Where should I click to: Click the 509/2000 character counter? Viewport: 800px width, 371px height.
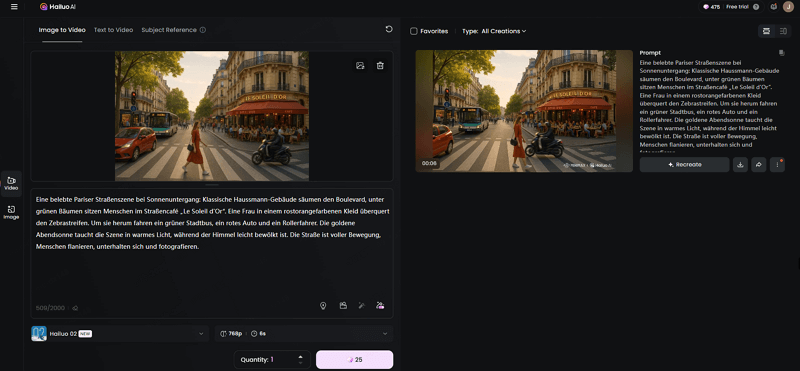point(50,308)
